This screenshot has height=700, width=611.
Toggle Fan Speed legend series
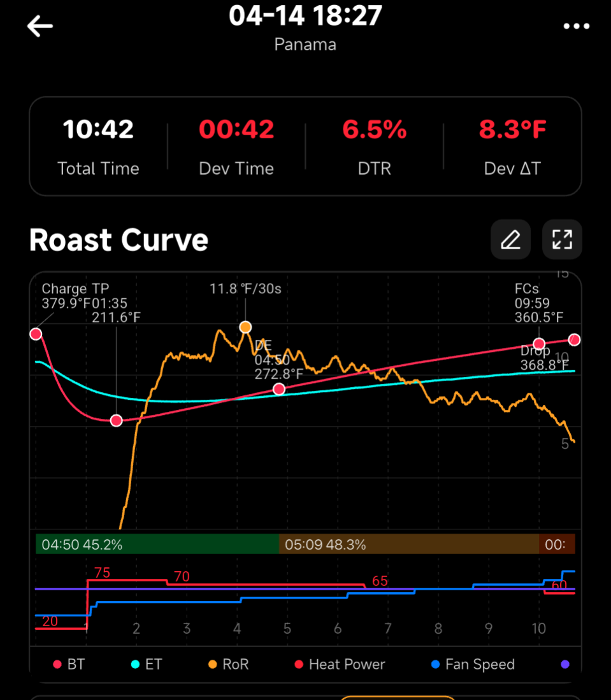pyautogui.click(x=473, y=664)
